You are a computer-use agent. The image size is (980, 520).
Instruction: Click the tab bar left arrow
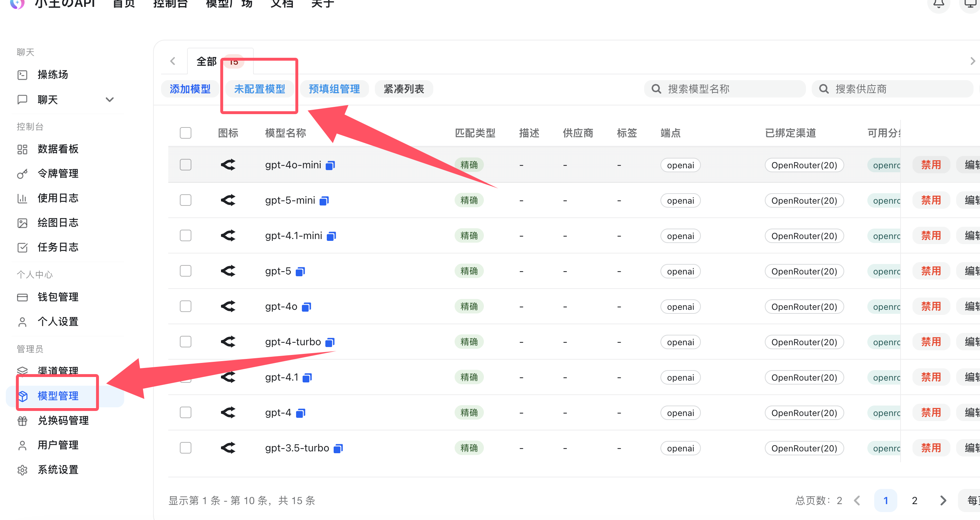(x=173, y=61)
